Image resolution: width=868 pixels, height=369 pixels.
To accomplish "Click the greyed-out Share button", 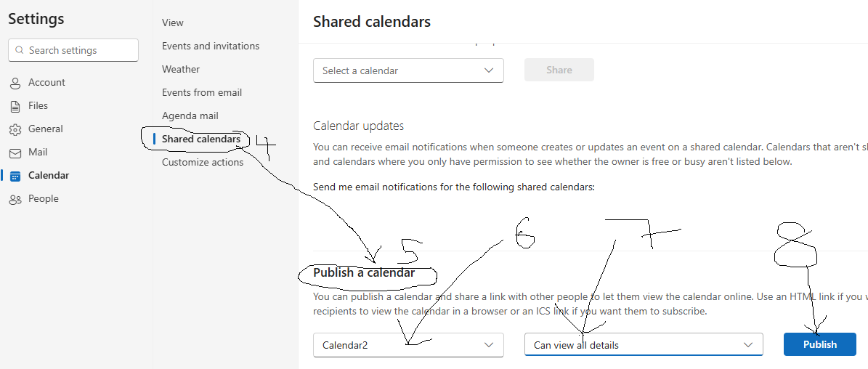I will click(x=559, y=70).
